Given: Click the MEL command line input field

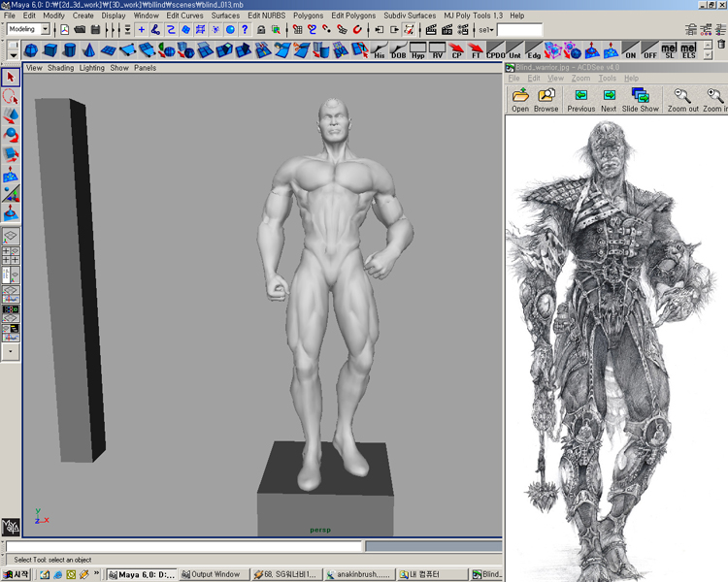Looking at the screenshot, I should (184, 547).
